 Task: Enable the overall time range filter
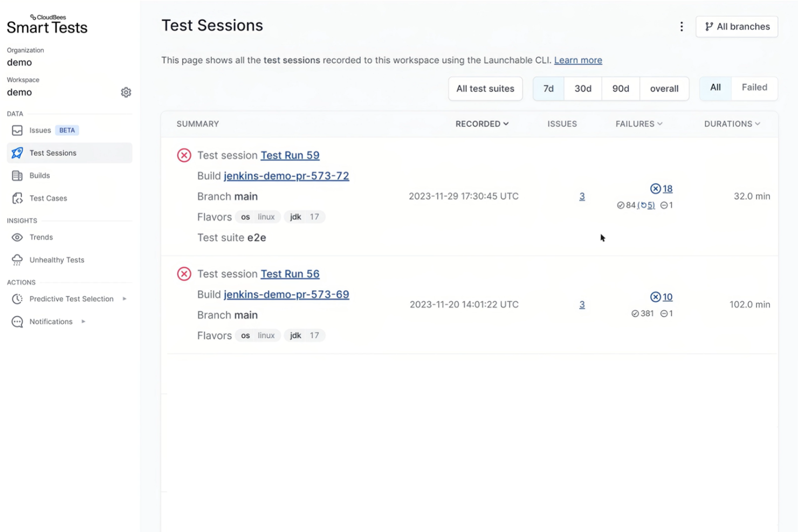pyautogui.click(x=664, y=88)
